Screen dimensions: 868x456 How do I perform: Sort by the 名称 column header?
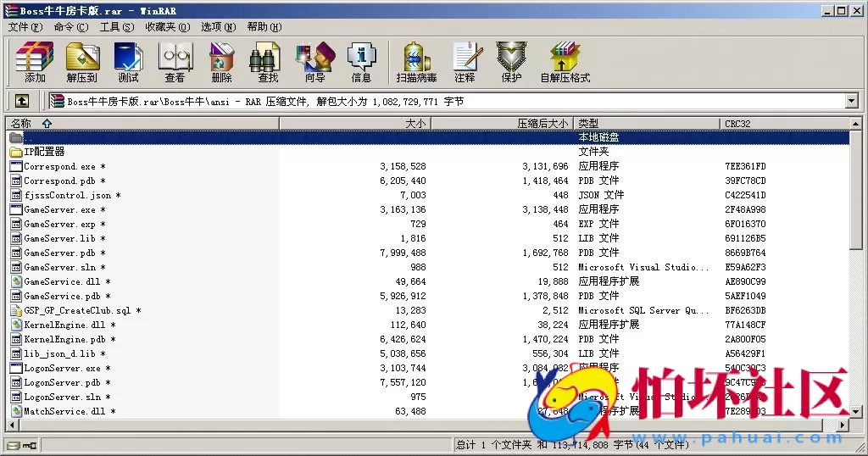coord(142,124)
